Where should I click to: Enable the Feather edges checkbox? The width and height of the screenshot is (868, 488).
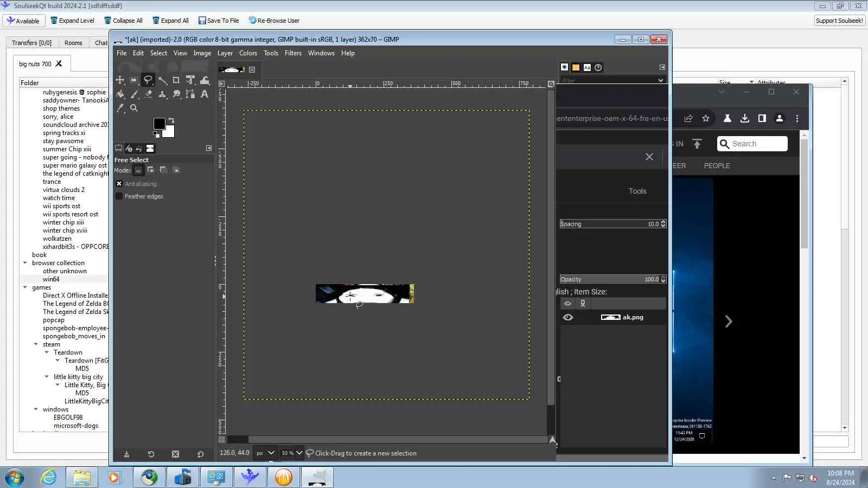tap(119, 196)
